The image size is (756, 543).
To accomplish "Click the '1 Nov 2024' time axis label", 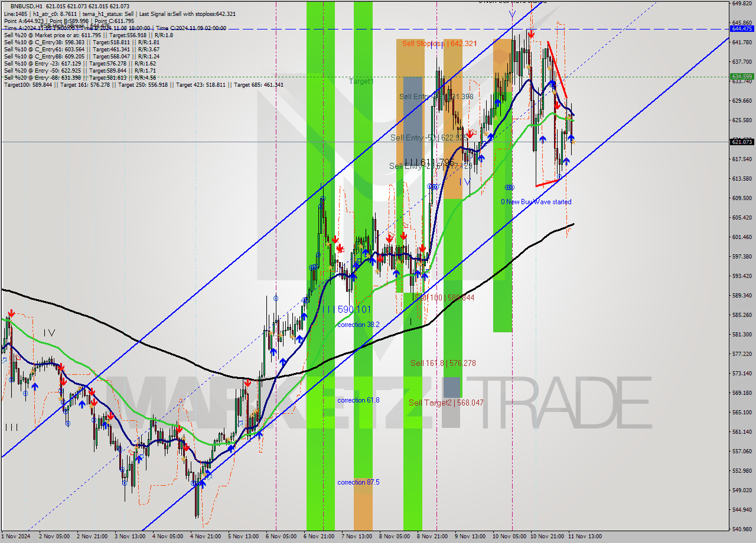I will [x=17, y=537].
